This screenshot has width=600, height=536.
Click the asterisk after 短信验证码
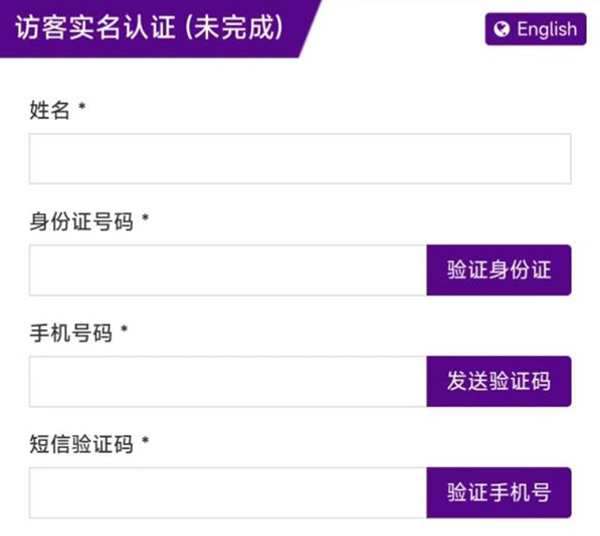point(145,441)
